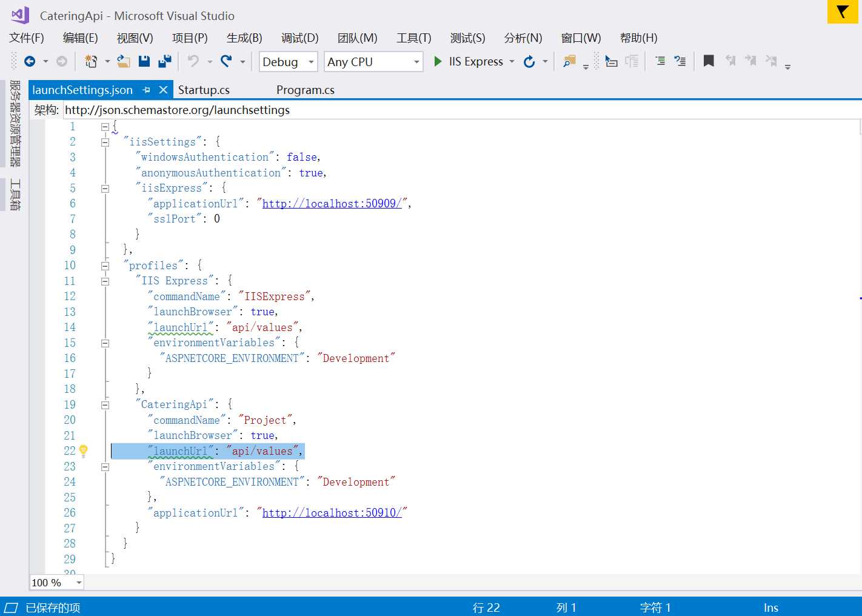Click the lightbulb quick actions icon
The image size is (862, 616).
pyautogui.click(x=84, y=450)
